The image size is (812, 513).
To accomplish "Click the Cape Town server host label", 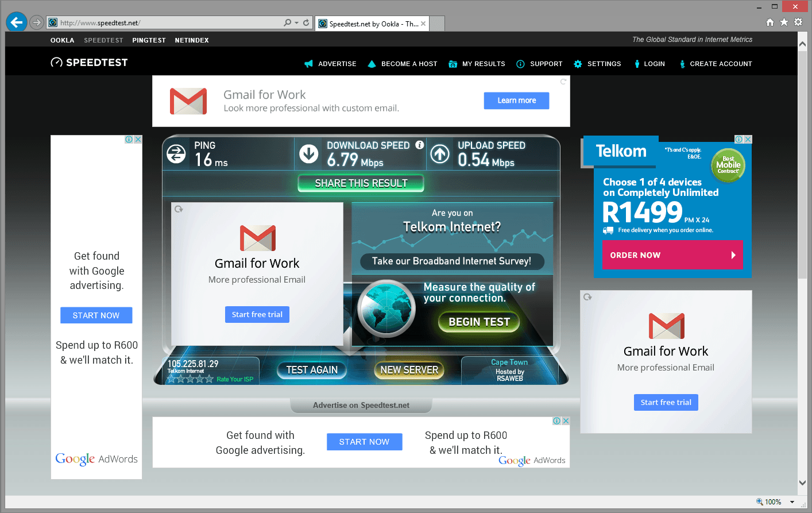I will [509, 362].
